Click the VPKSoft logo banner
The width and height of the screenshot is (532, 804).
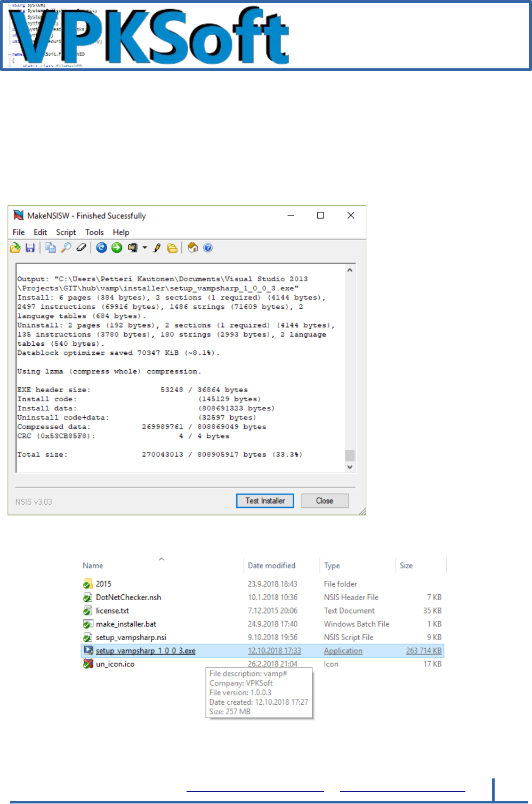[265, 36]
